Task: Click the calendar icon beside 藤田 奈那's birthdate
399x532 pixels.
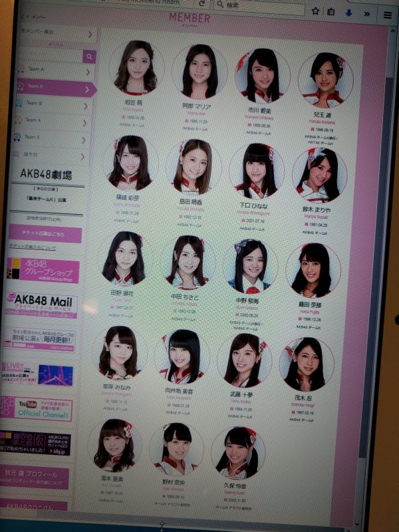Action: click(301, 319)
